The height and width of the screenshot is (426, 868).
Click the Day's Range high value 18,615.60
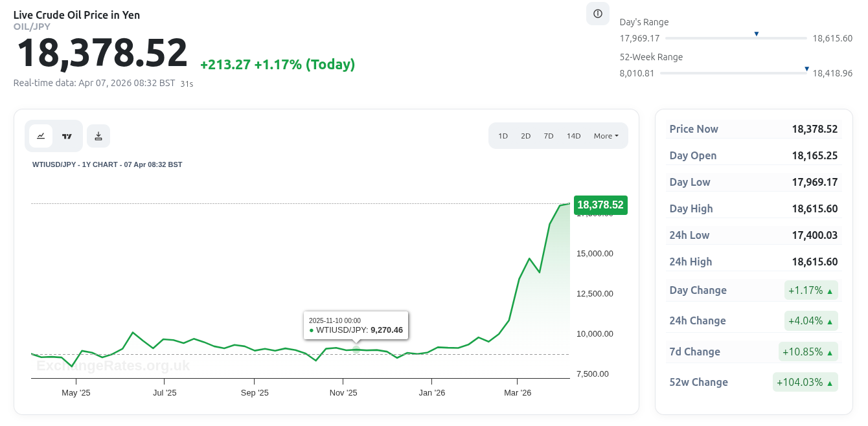click(x=832, y=38)
